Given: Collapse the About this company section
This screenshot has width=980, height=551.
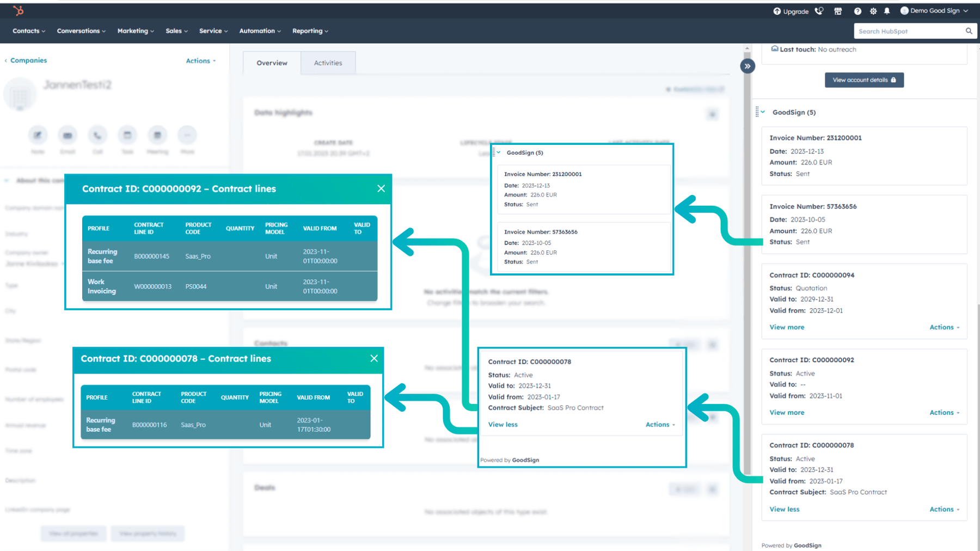Looking at the screenshot, I should 7,180.
